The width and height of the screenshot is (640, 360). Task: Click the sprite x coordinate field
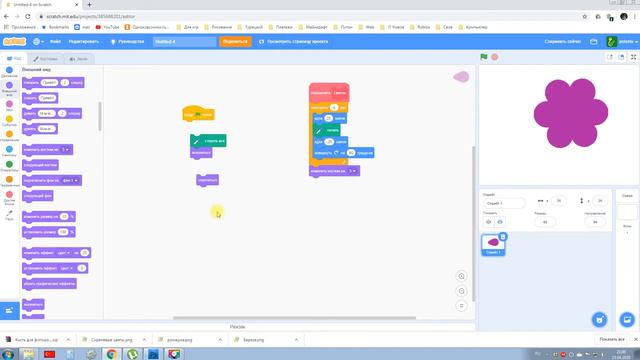tap(559, 200)
